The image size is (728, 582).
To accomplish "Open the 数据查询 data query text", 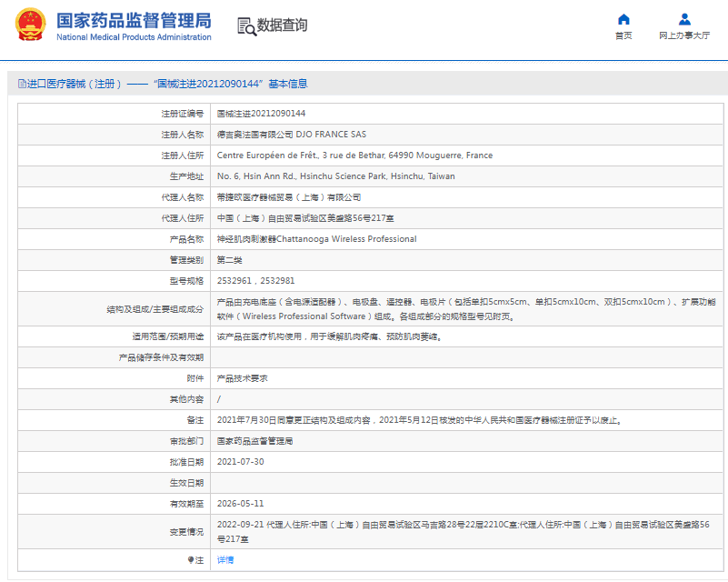I will (283, 25).
